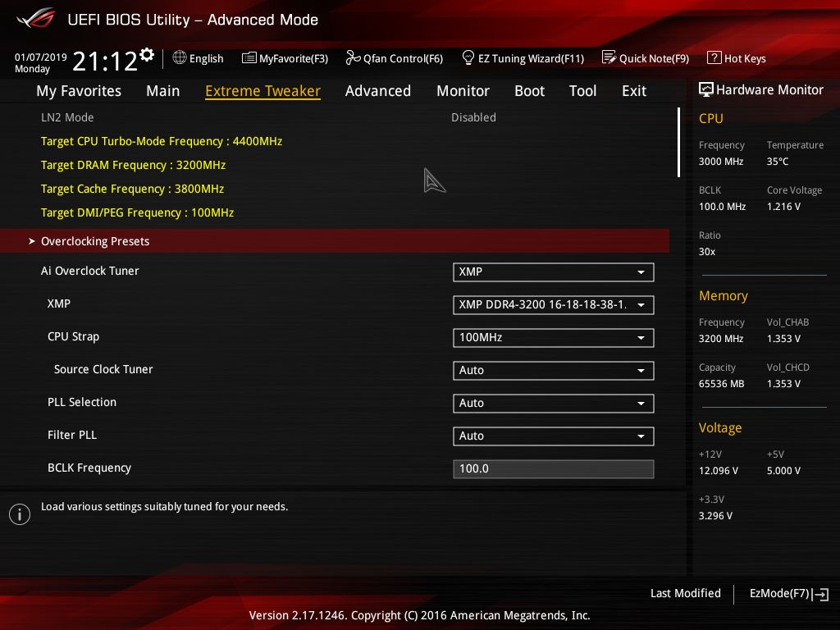Open the CPU Strap dropdown
This screenshot has width=840, height=630.
(x=553, y=337)
